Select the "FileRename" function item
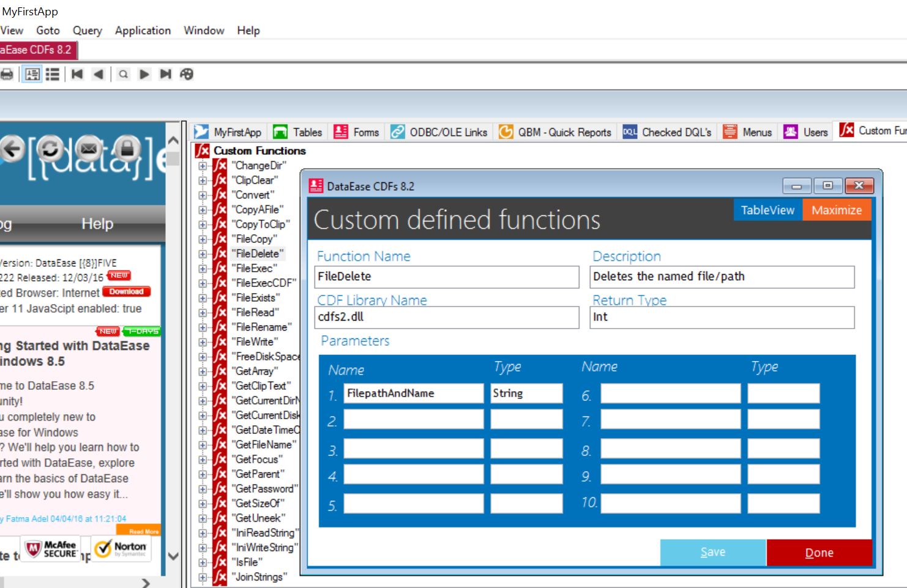907x588 pixels. point(262,327)
